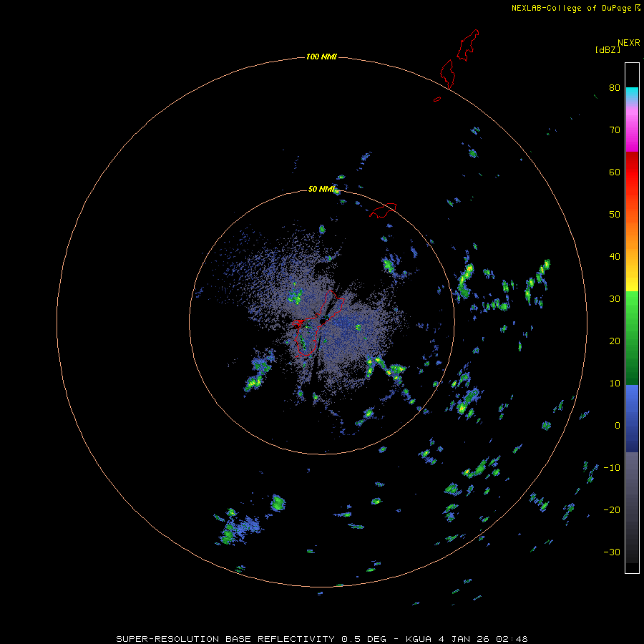Viewport: 644px width, 644px height.
Task: Pick the cyan segment atop the color scale
Action: (x=632, y=93)
